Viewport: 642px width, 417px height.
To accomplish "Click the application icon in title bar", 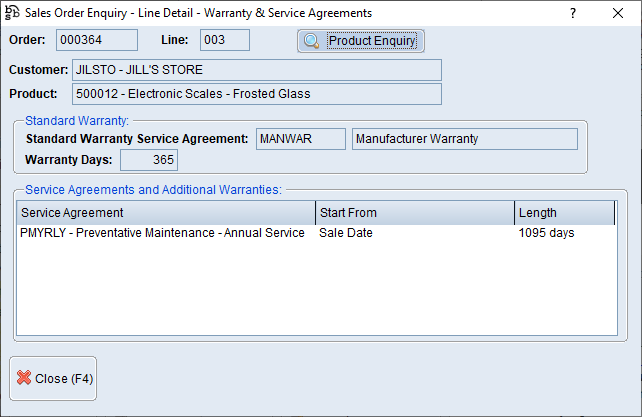I will pyautogui.click(x=13, y=13).
